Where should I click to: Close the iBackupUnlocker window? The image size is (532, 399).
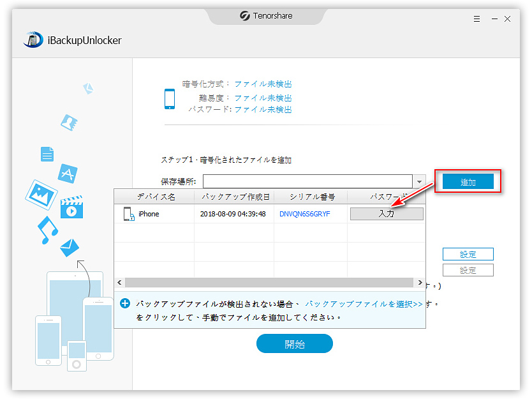point(507,19)
